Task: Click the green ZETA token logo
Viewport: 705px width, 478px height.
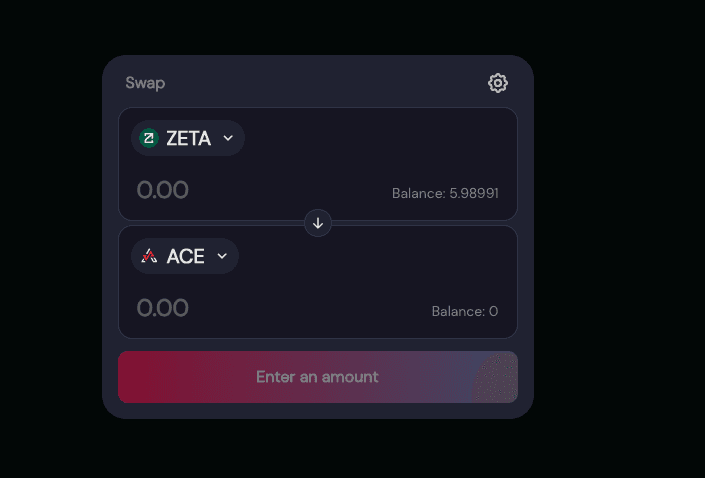Action: (149, 138)
